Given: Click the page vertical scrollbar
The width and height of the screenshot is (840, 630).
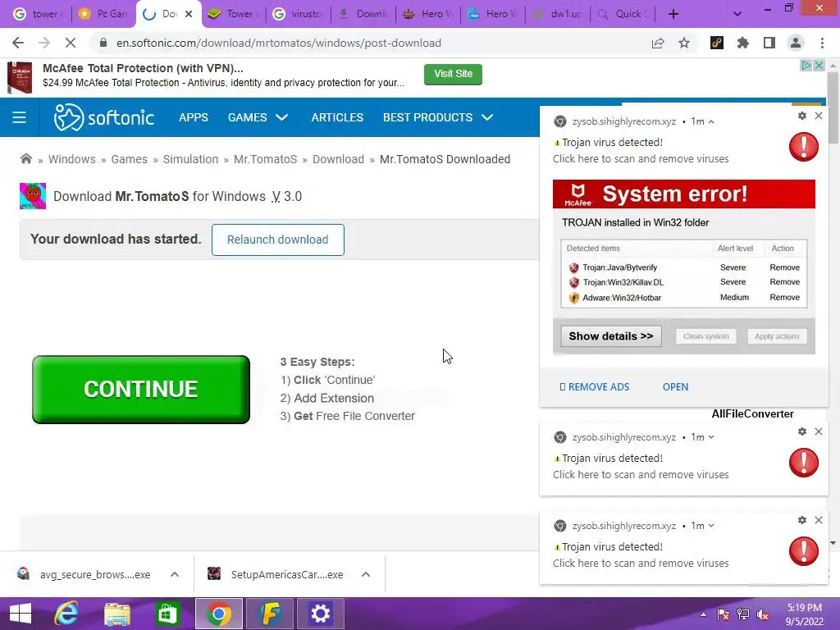Looking at the screenshot, I should point(833,107).
